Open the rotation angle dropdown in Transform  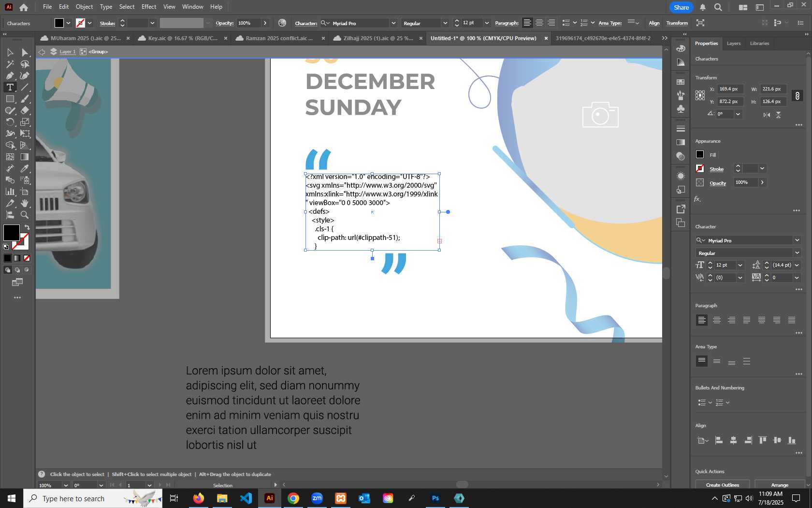[x=738, y=114]
